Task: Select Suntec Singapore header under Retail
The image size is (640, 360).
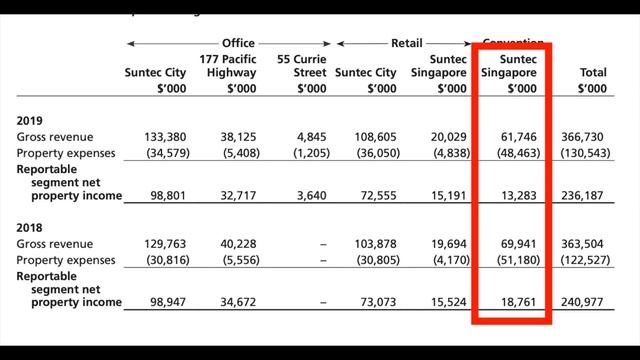Action: pyautogui.click(x=439, y=66)
